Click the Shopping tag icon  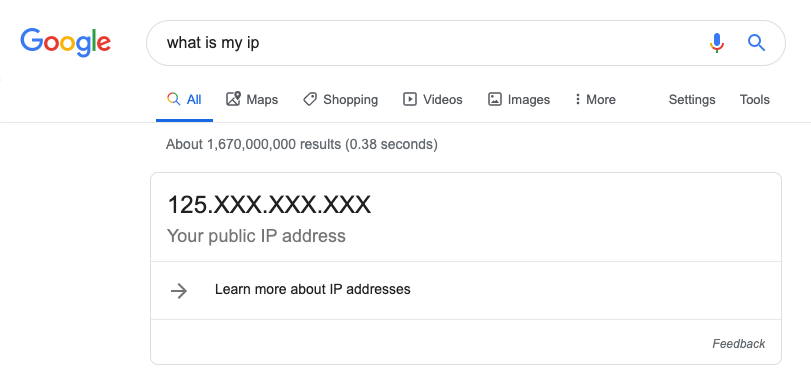click(x=310, y=99)
